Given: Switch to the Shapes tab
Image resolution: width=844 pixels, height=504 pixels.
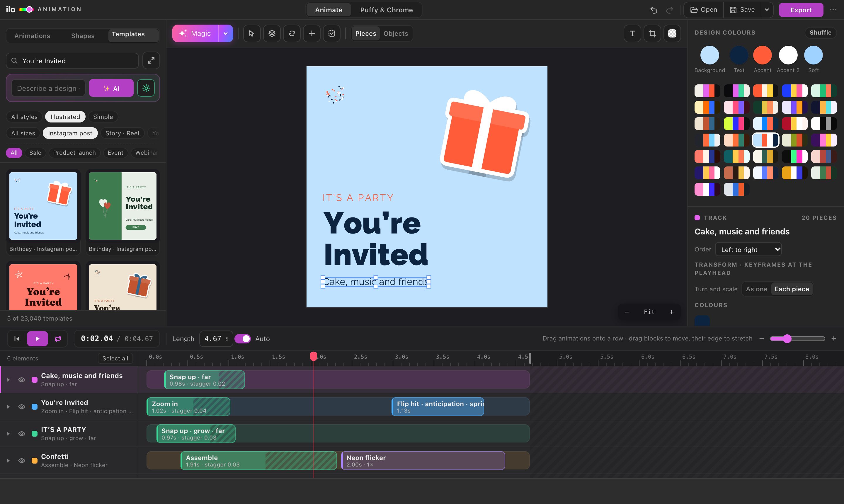Looking at the screenshot, I should point(83,36).
